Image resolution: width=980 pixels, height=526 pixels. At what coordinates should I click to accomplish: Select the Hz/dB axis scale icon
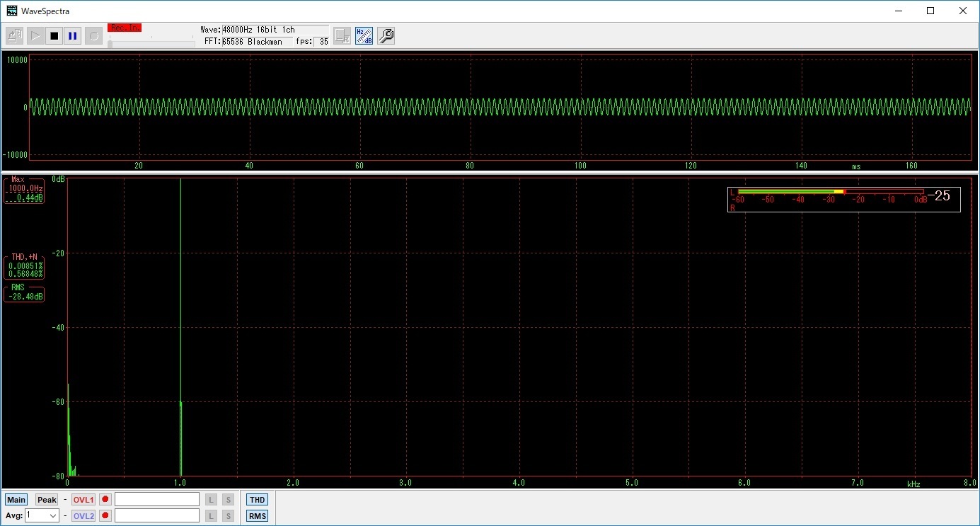(363, 35)
